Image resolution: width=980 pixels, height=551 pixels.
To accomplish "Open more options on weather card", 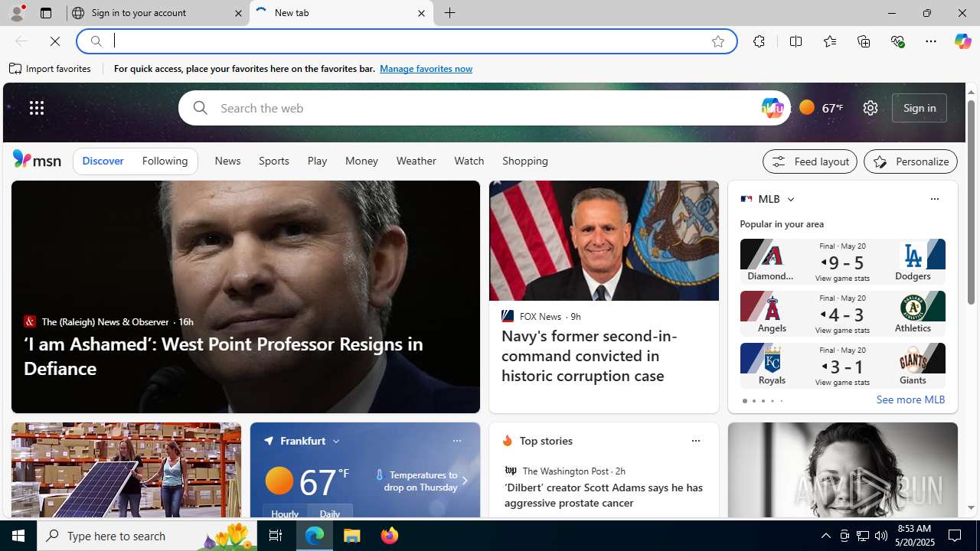I will pos(456,441).
